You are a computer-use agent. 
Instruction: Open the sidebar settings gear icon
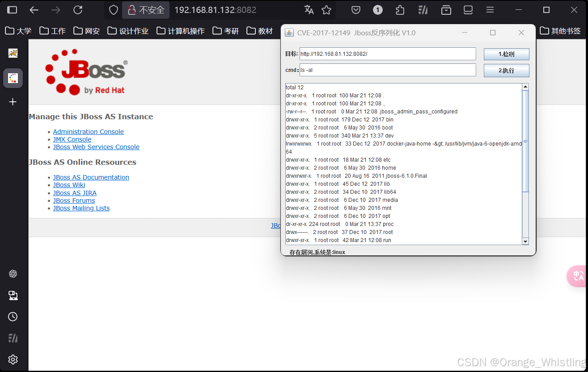pyautogui.click(x=13, y=359)
